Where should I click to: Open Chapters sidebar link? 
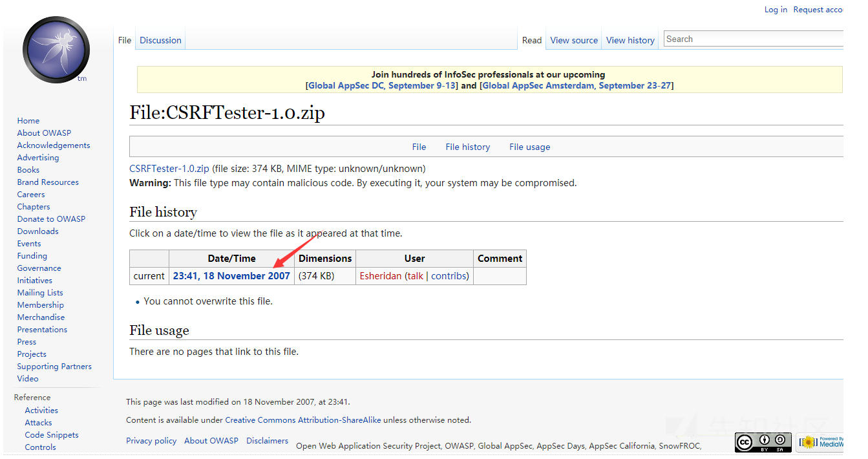coord(34,207)
